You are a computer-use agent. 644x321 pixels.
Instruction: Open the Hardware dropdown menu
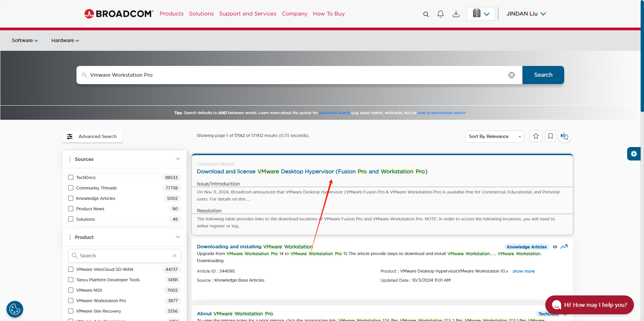tap(65, 40)
